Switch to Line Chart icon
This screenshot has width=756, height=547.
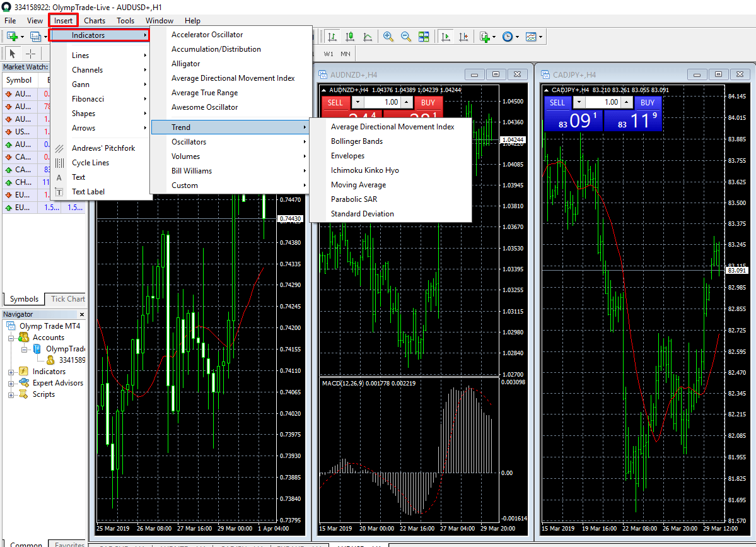[368, 37]
